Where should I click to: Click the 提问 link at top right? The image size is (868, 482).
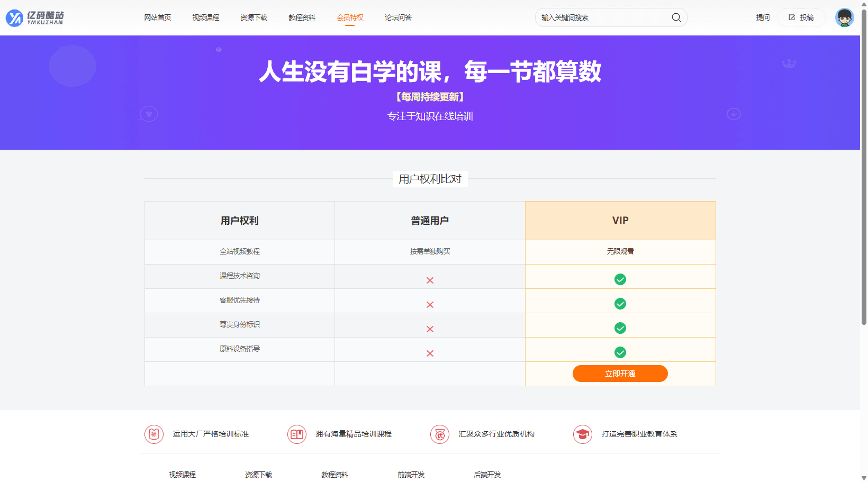tap(763, 17)
